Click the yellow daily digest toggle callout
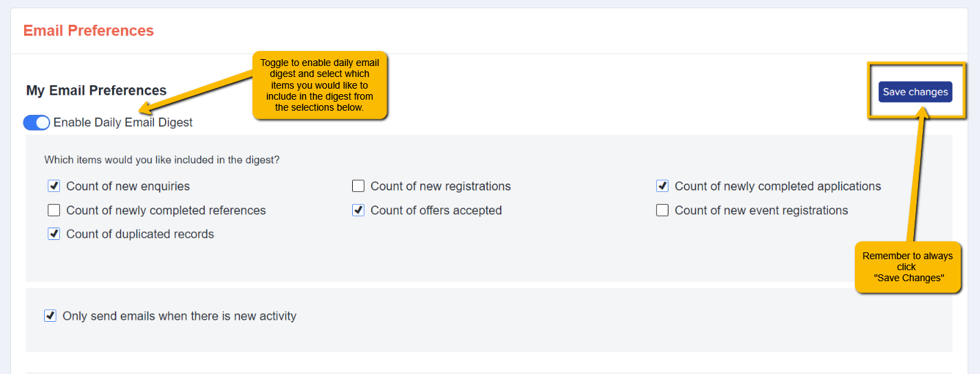 click(320, 85)
